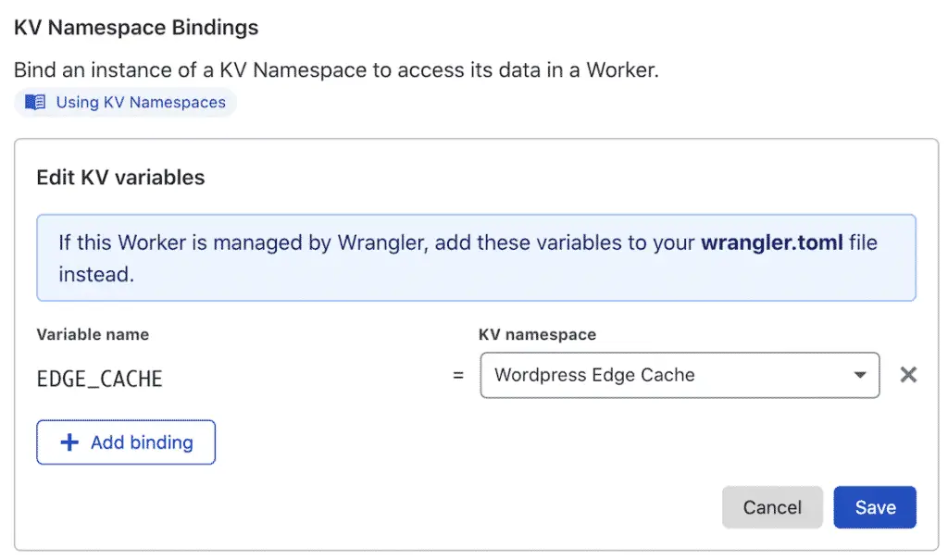Click the equals sign between the fields
The height and width of the screenshot is (560, 948).
(x=458, y=376)
